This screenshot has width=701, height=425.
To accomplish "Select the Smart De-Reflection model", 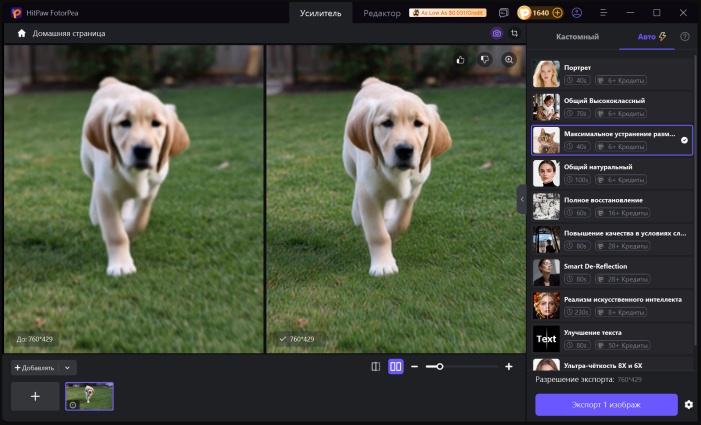I will pos(612,272).
